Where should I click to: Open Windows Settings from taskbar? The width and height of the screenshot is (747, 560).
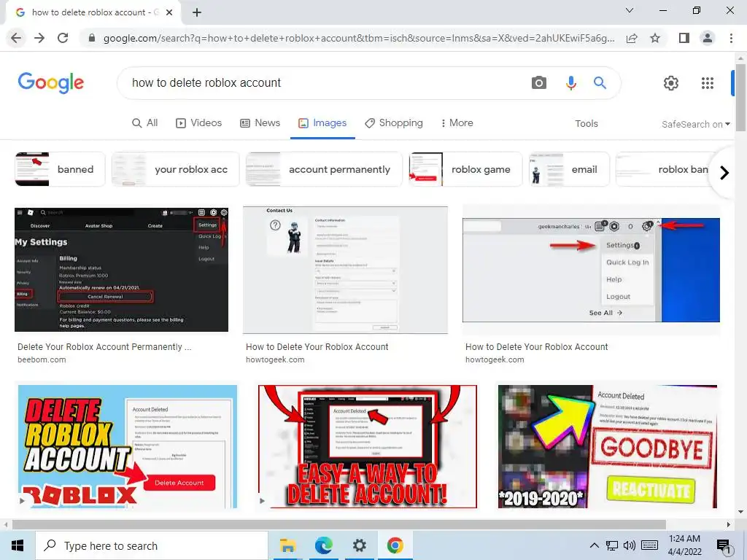pyautogui.click(x=359, y=545)
